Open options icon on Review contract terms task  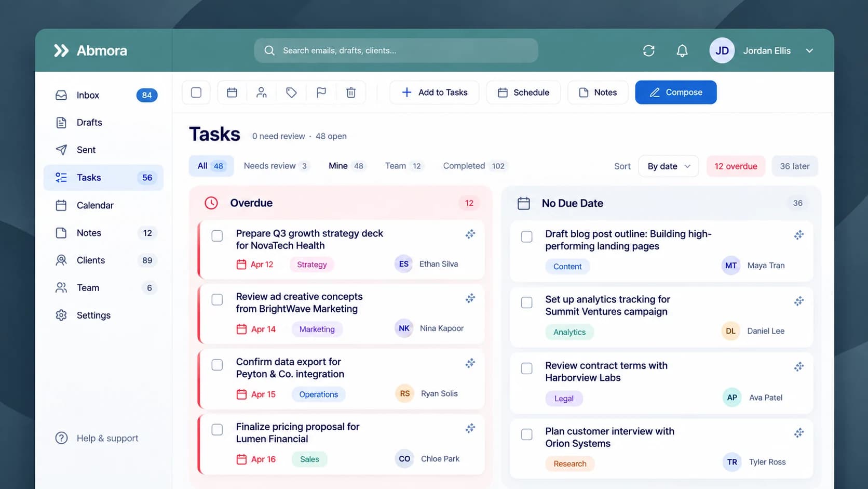pyautogui.click(x=799, y=367)
